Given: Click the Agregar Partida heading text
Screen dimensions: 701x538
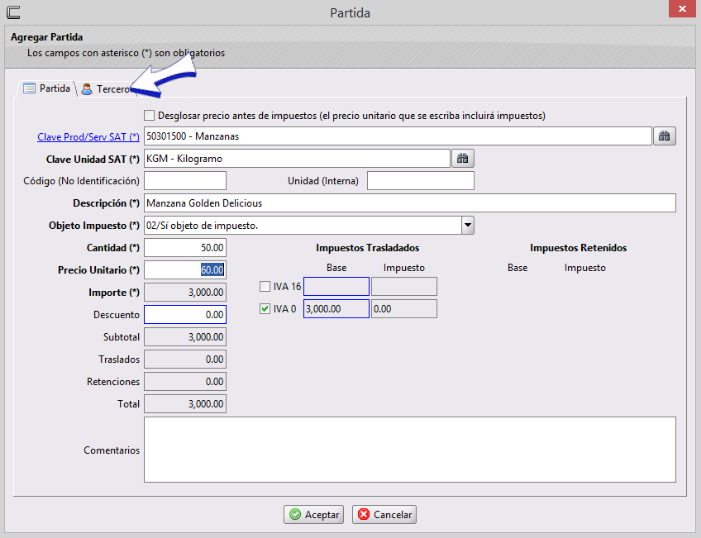Looking at the screenshot, I should coord(46,37).
